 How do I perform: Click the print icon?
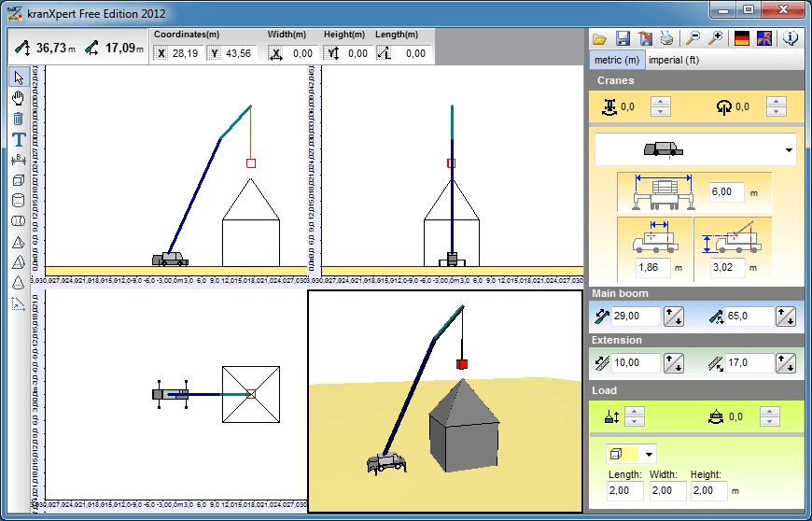[667, 38]
